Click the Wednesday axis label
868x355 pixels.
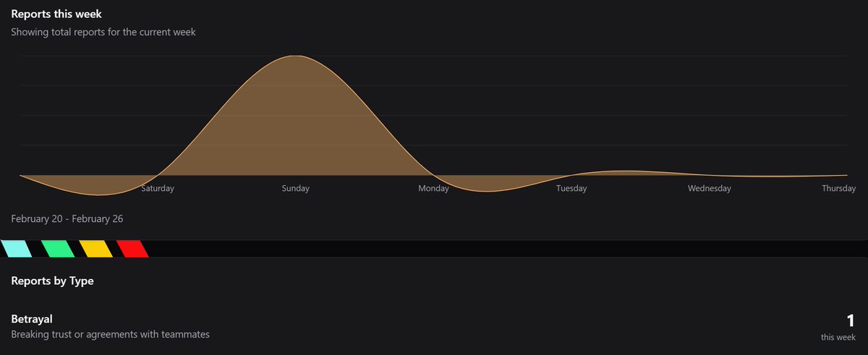pos(710,189)
